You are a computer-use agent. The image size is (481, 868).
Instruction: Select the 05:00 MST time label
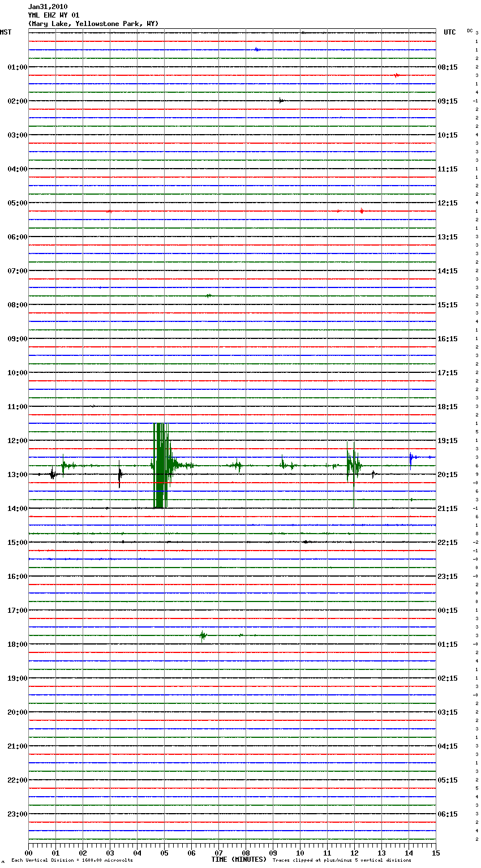[18, 203]
